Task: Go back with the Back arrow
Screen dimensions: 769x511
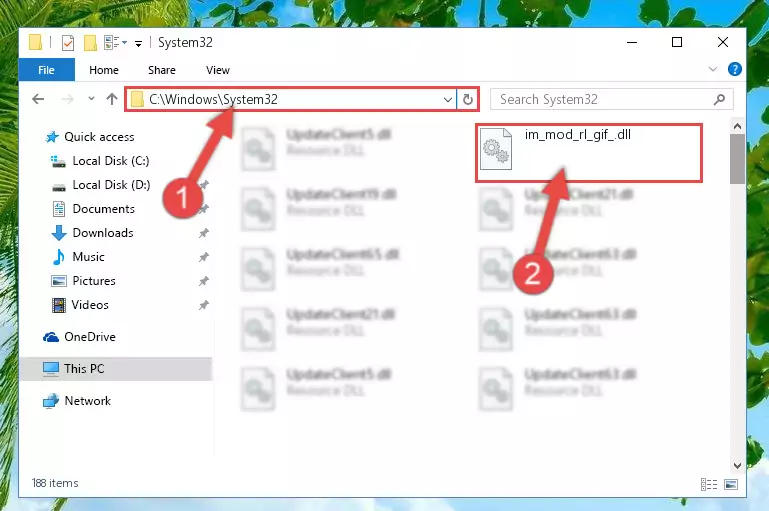Action: tap(38, 99)
